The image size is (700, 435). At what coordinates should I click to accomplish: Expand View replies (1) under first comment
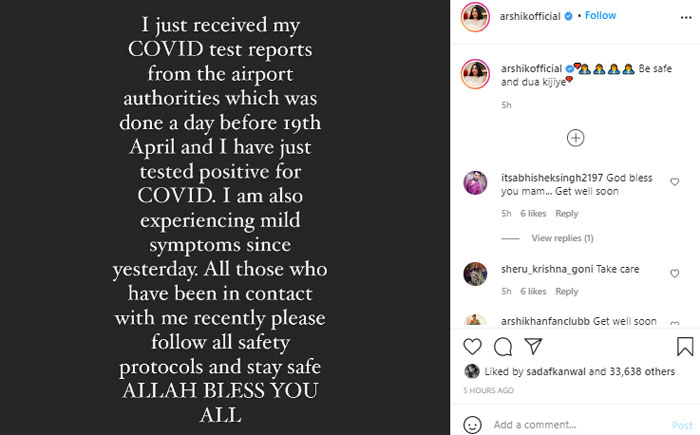(562, 238)
